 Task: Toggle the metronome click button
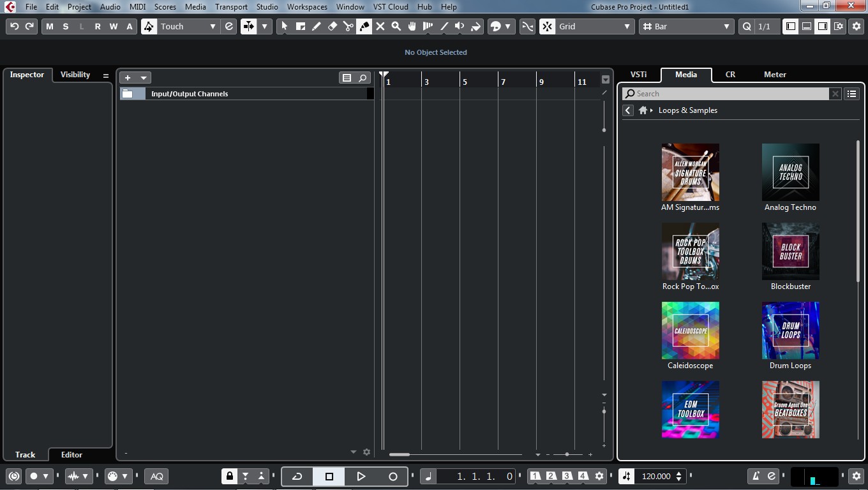[756, 476]
